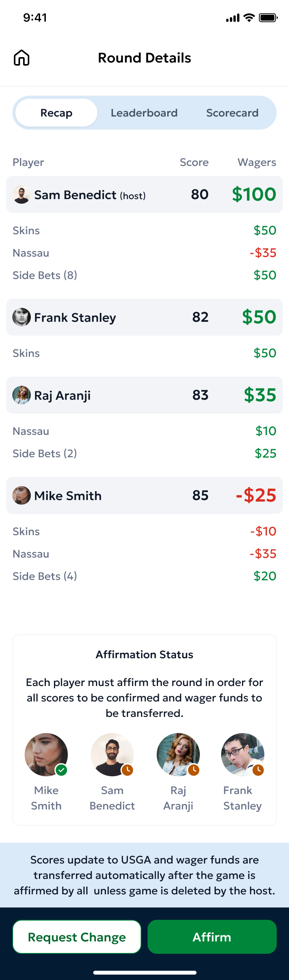The height and width of the screenshot is (980, 289).
Task: Switch to the Leaderboard tab
Action: [144, 113]
